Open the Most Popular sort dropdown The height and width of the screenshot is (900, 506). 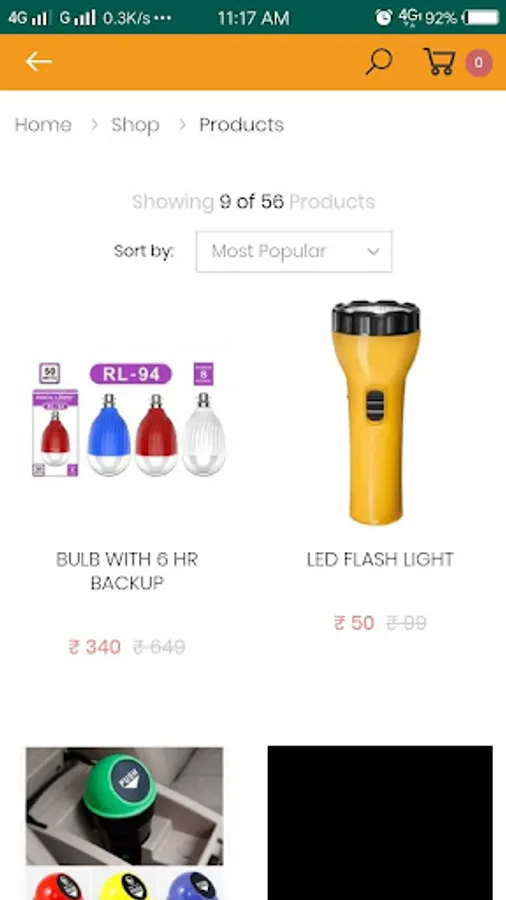click(294, 251)
